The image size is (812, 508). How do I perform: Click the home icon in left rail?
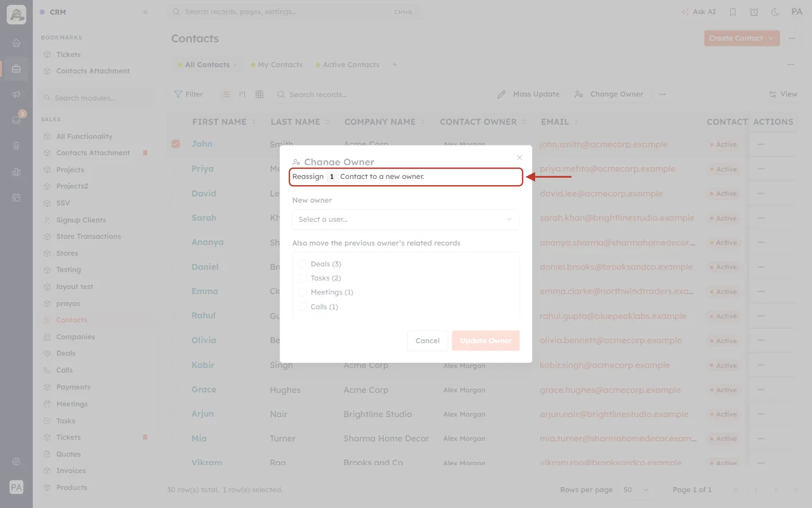[16, 43]
